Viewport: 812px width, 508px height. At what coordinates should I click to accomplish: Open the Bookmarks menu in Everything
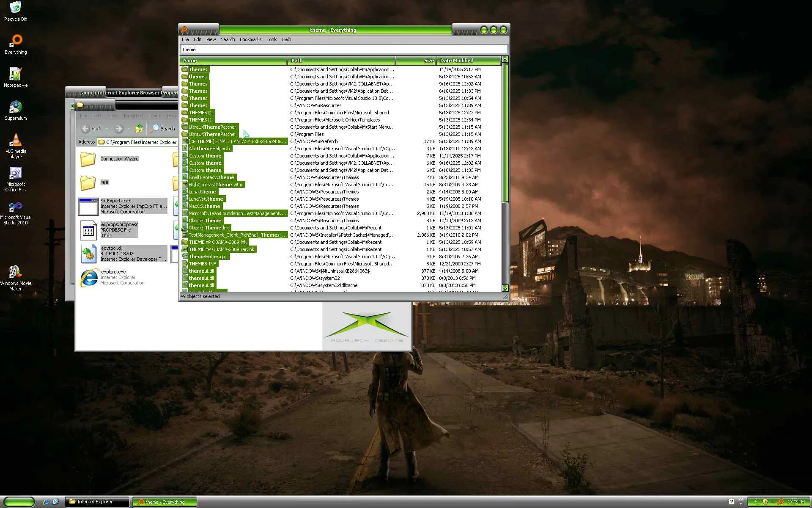click(x=250, y=39)
